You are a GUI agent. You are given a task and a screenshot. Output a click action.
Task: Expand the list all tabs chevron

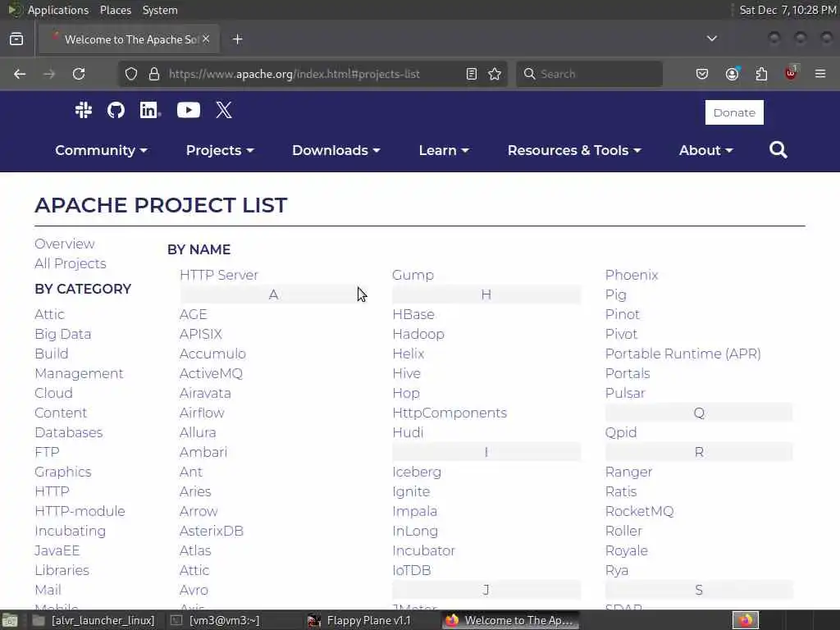click(712, 39)
